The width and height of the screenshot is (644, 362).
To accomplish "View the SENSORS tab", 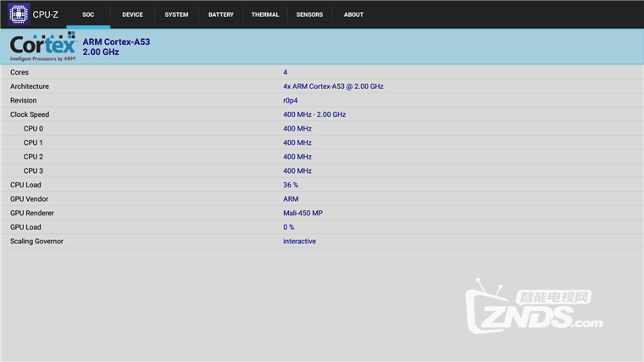I will 309,14.
